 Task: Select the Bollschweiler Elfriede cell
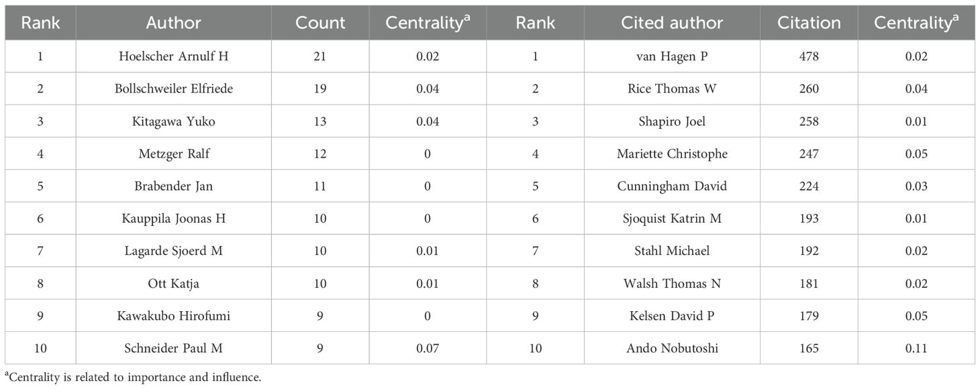pyautogui.click(x=173, y=89)
